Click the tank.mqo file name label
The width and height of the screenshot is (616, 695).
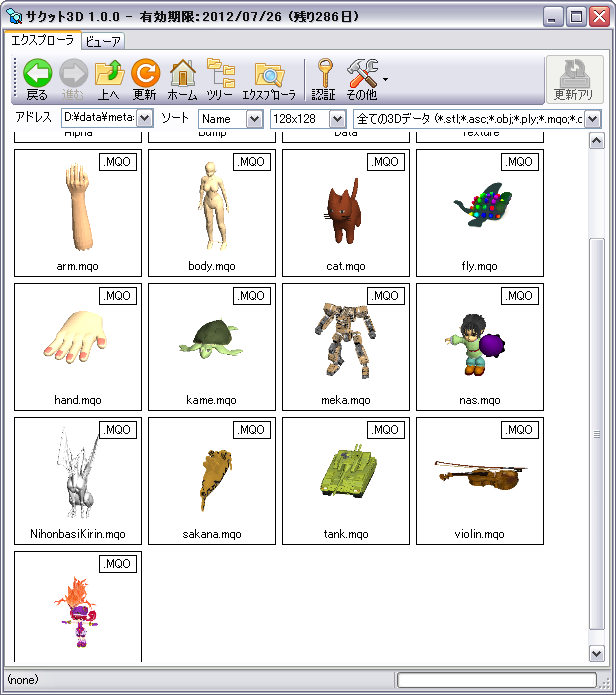(346, 534)
